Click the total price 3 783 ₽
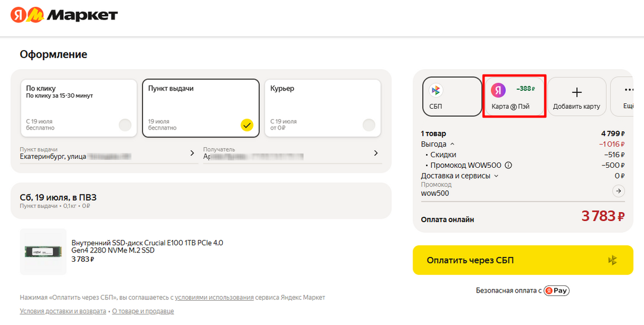Screen dimensions: 644x325 click(603, 216)
